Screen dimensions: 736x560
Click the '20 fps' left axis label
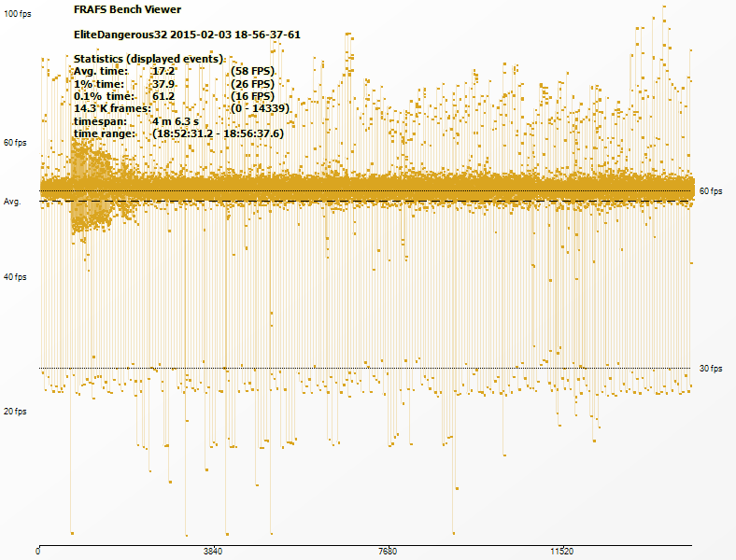coord(15,412)
